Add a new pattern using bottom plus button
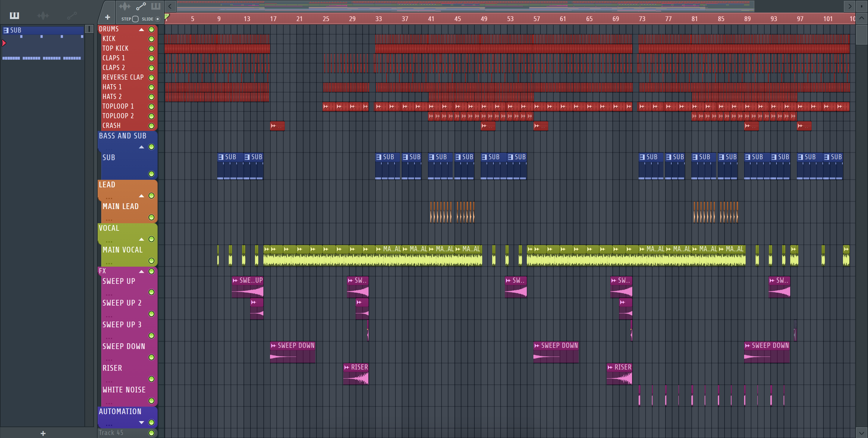The height and width of the screenshot is (438, 868). click(x=43, y=433)
